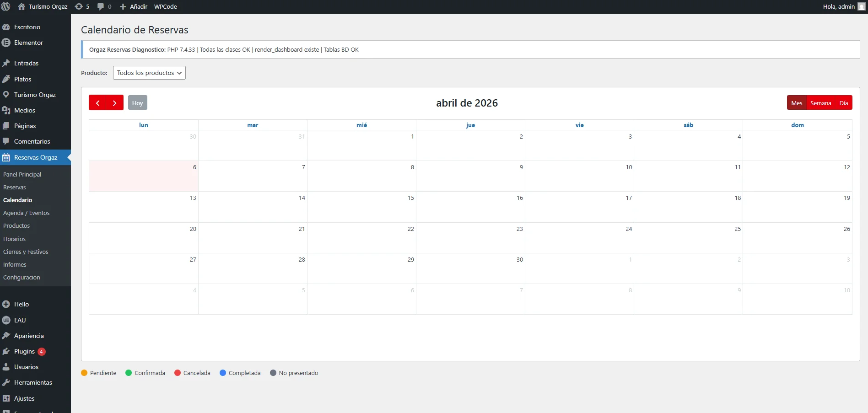868x413 pixels.
Task: Open WPCode link in admin bar
Action: click(165, 6)
